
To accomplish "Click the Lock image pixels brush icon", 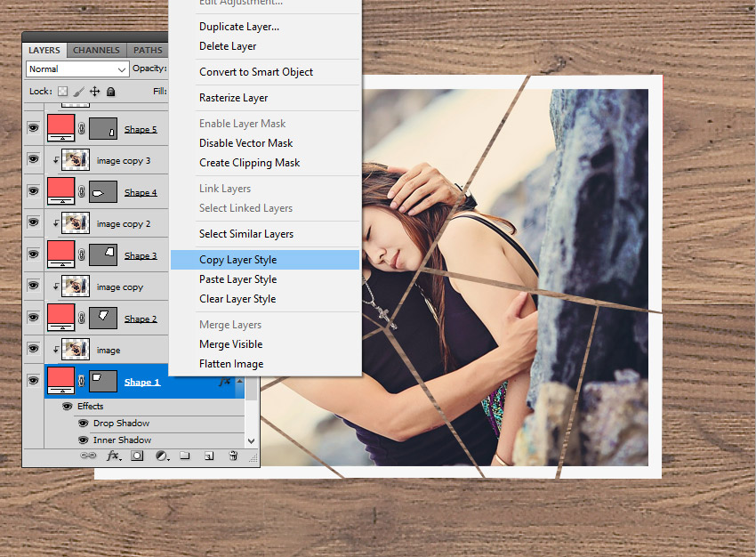I will click(78, 91).
